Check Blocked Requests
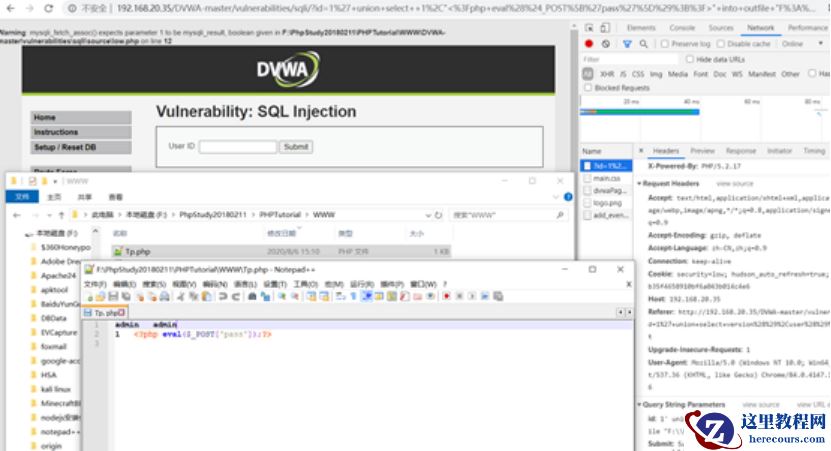The height and width of the screenshot is (451, 831). (x=588, y=88)
